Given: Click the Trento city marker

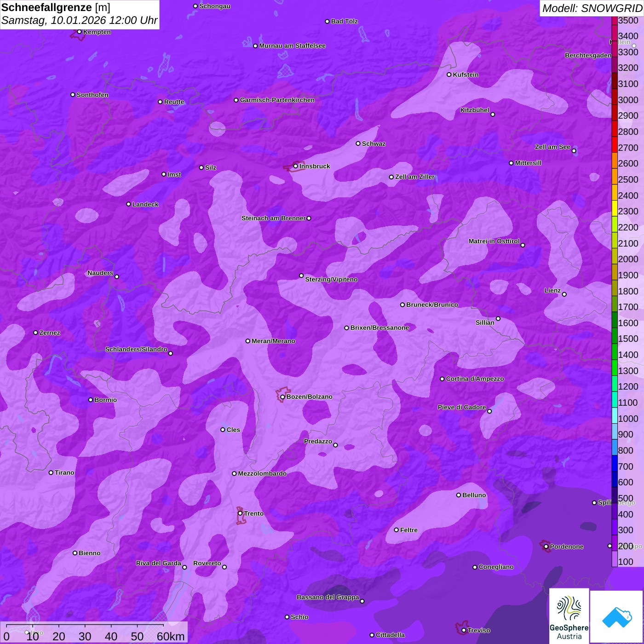Looking at the screenshot, I should (x=240, y=513).
